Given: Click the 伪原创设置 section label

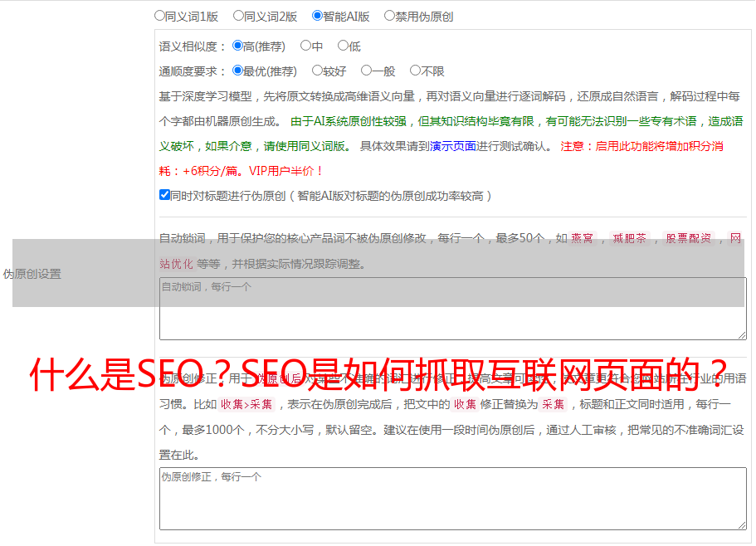Looking at the screenshot, I should [32, 274].
